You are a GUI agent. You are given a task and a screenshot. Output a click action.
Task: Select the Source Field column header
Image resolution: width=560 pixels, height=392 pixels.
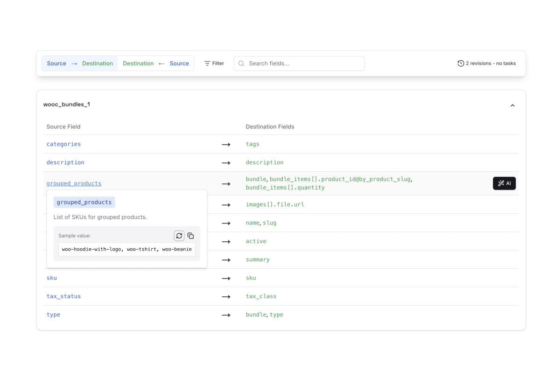[x=63, y=126]
